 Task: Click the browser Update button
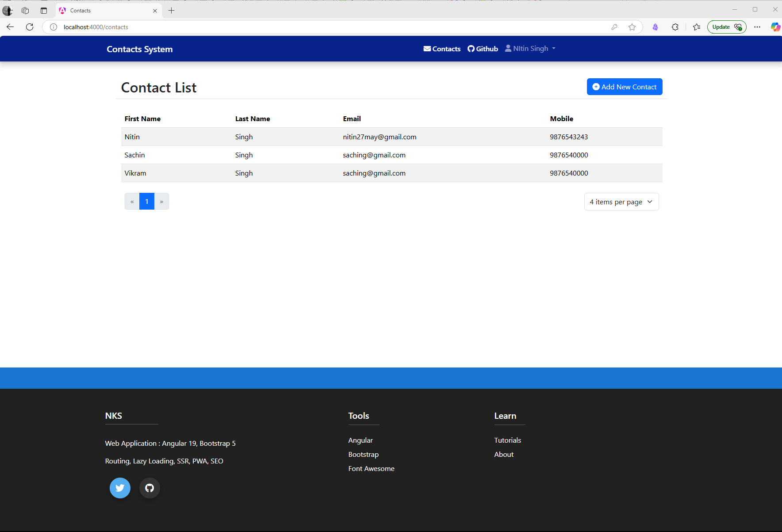pyautogui.click(x=727, y=27)
